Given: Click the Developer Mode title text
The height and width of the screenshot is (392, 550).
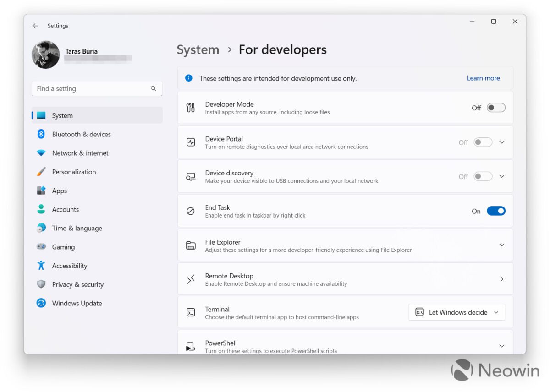Looking at the screenshot, I should (229, 104).
